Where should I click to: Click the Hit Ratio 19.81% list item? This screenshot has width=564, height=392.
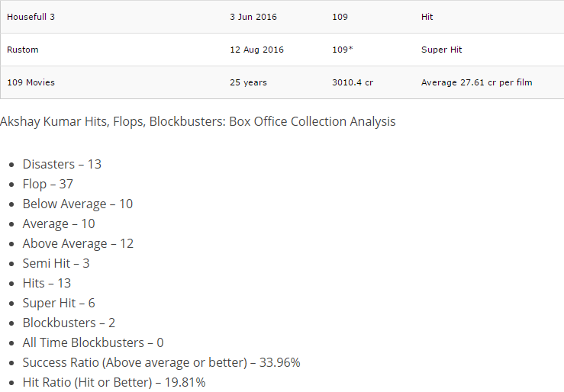(114, 382)
